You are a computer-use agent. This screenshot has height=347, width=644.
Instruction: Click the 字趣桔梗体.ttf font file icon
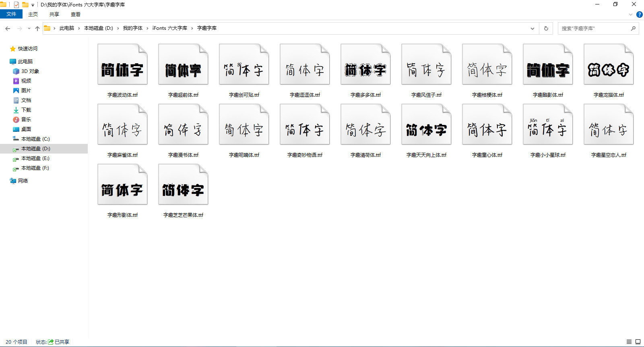coord(487,64)
